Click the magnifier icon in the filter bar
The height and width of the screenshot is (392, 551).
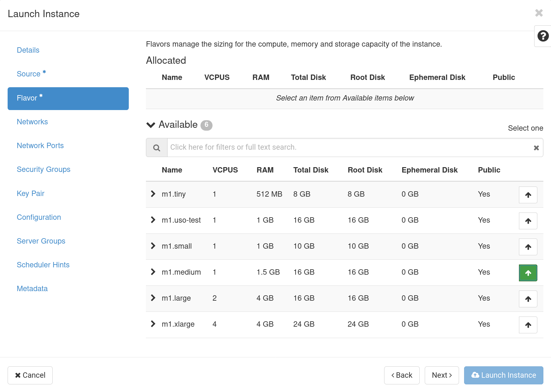[x=156, y=147]
